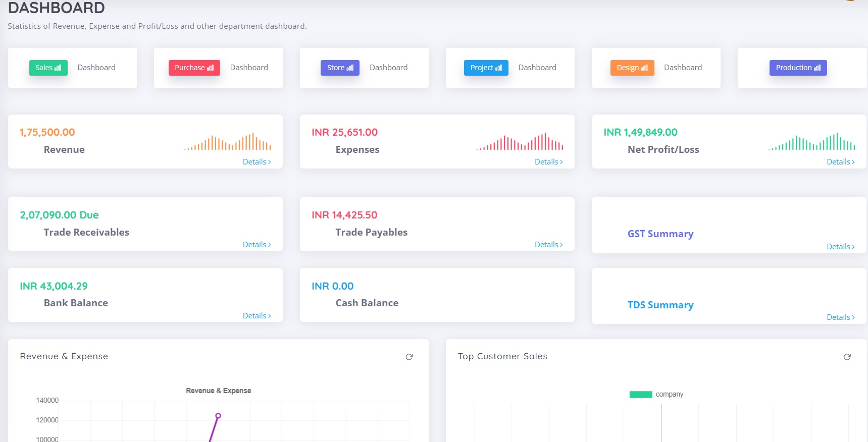Screen dimensions: 868x442
Task: Toggle the green company legend swatch
Action: (x=641, y=395)
